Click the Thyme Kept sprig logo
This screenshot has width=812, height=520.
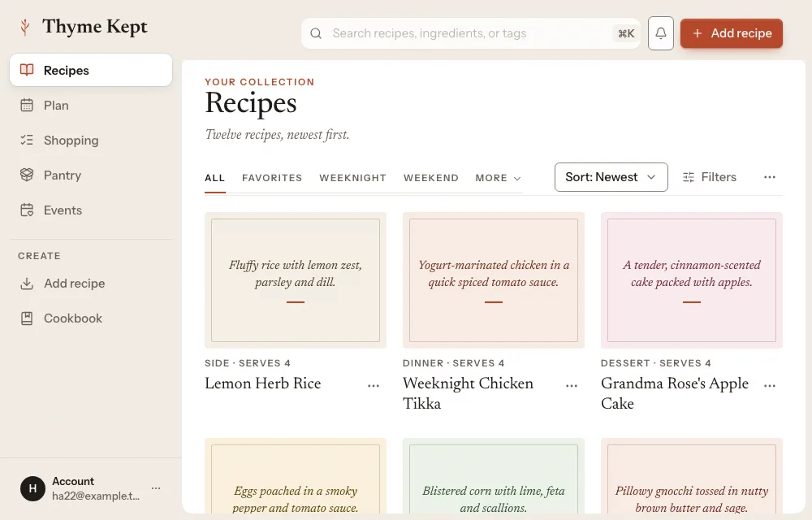24,27
